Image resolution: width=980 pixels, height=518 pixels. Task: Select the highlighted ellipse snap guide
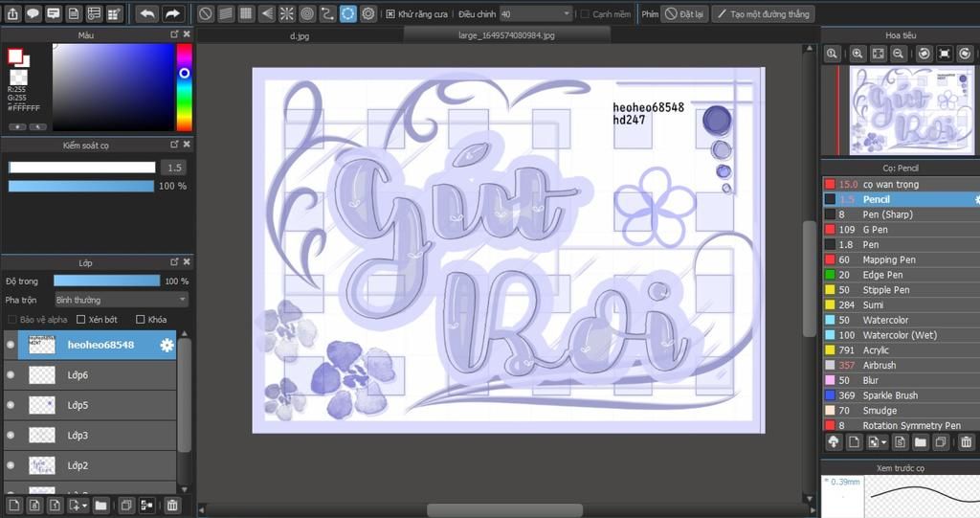348,13
